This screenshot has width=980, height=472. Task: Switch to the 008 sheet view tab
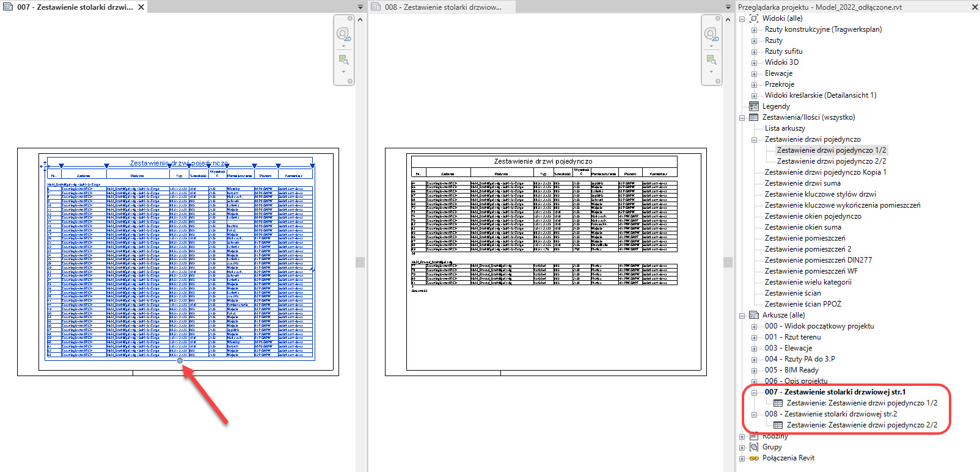[443, 7]
